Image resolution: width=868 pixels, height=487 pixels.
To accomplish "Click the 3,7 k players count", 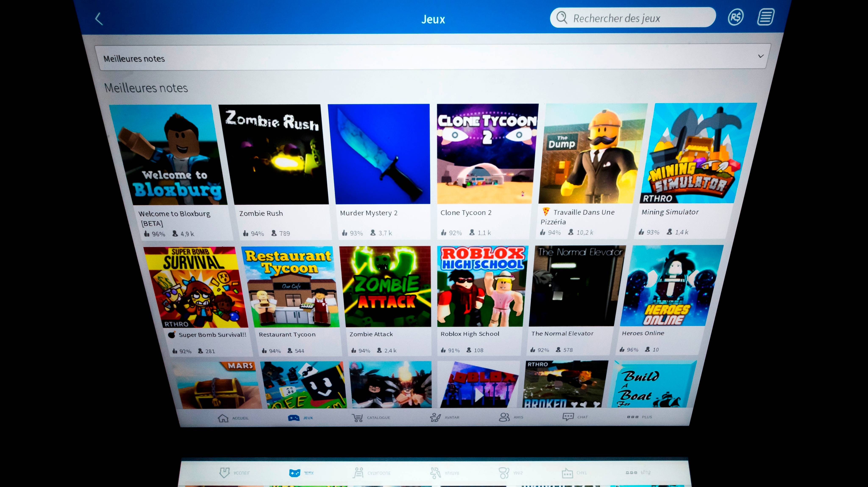I will pos(385,233).
